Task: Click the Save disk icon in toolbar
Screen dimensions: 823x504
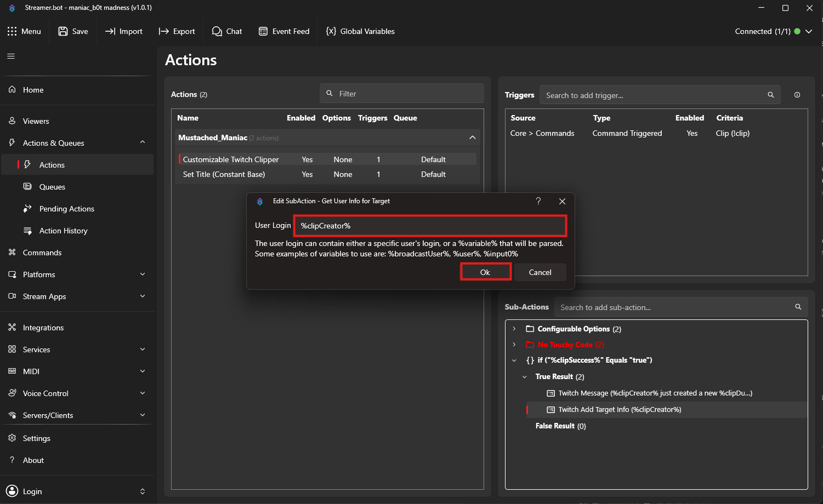Action: [63, 31]
